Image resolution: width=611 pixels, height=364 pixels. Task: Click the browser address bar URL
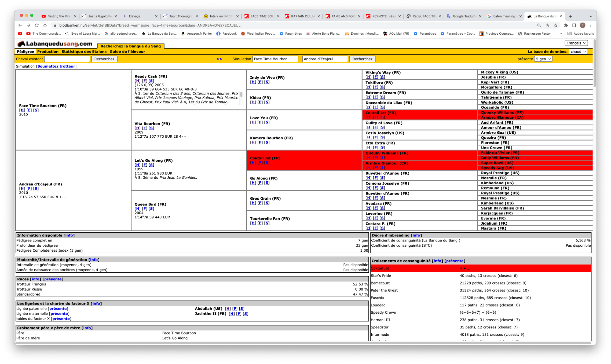[150, 25]
